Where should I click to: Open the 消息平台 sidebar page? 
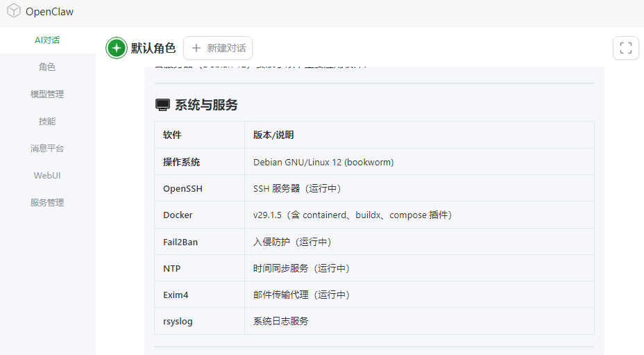point(47,149)
